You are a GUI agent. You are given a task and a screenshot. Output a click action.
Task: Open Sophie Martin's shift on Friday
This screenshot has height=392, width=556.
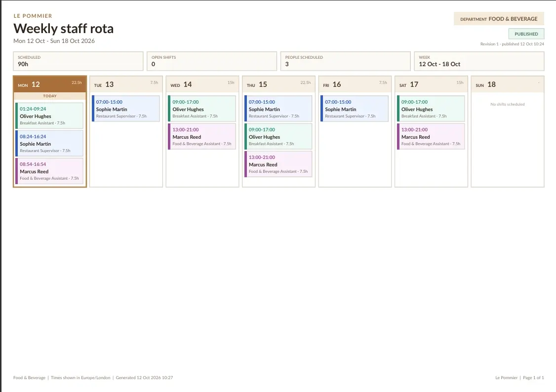tap(355, 109)
